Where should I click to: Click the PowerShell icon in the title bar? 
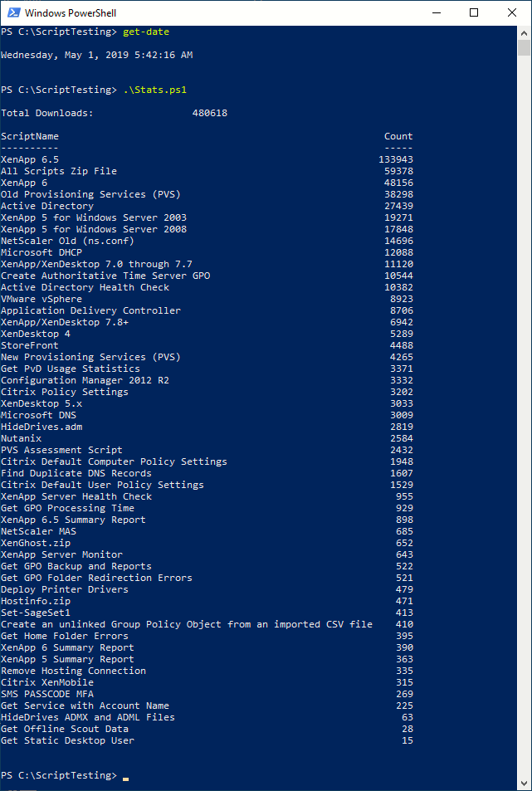(12, 12)
